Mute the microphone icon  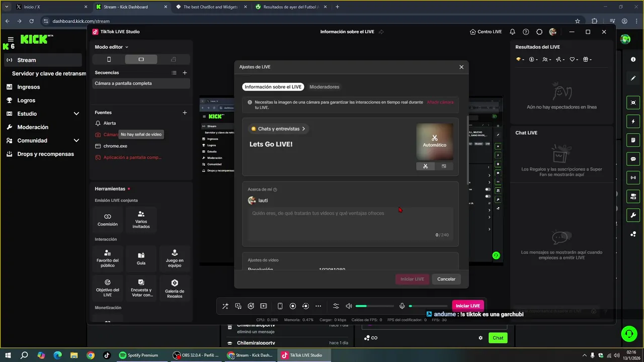pos(402,306)
